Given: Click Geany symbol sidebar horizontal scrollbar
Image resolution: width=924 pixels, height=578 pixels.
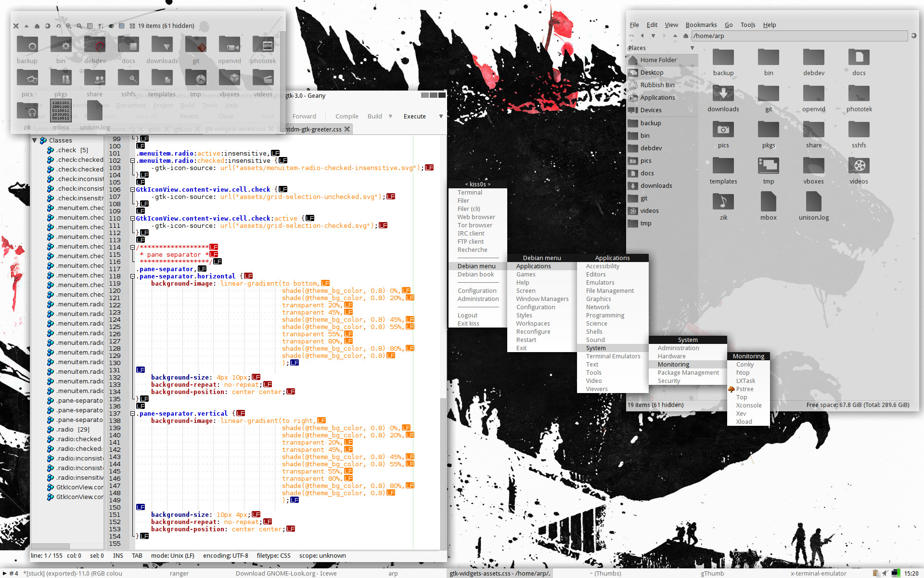Looking at the screenshot, I should click(x=51, y=546).
